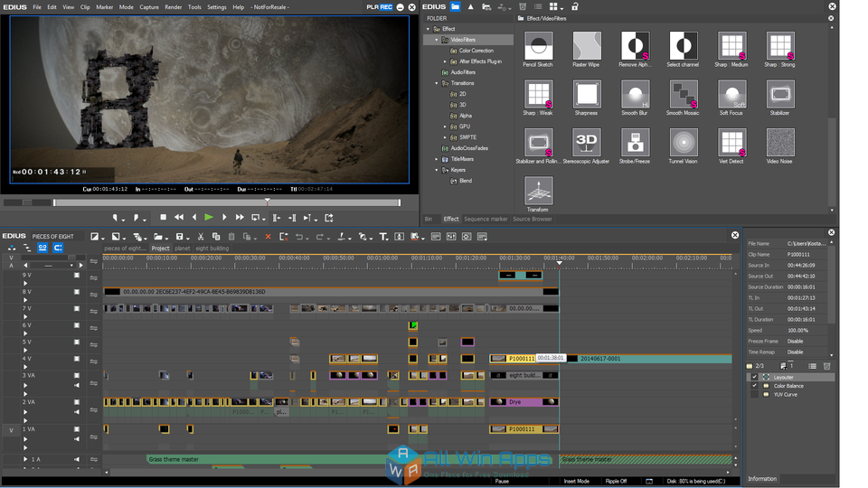Open the Capture menu
The height and width of the screenshot is (488, 868).
(x=149, y=6)
